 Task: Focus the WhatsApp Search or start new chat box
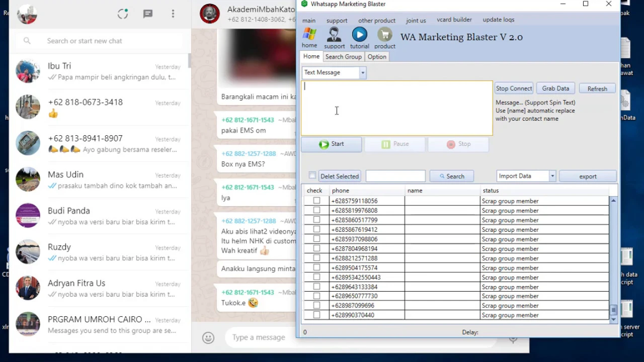(x=99, y=41)
